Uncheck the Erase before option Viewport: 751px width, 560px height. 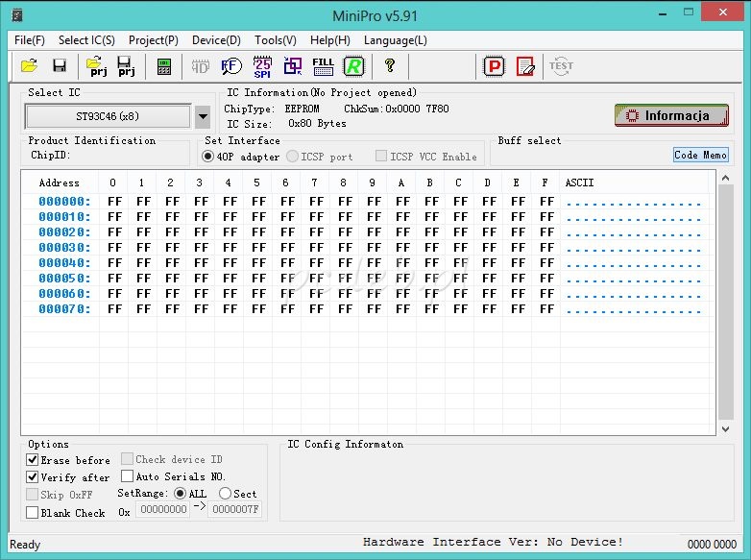32,460
